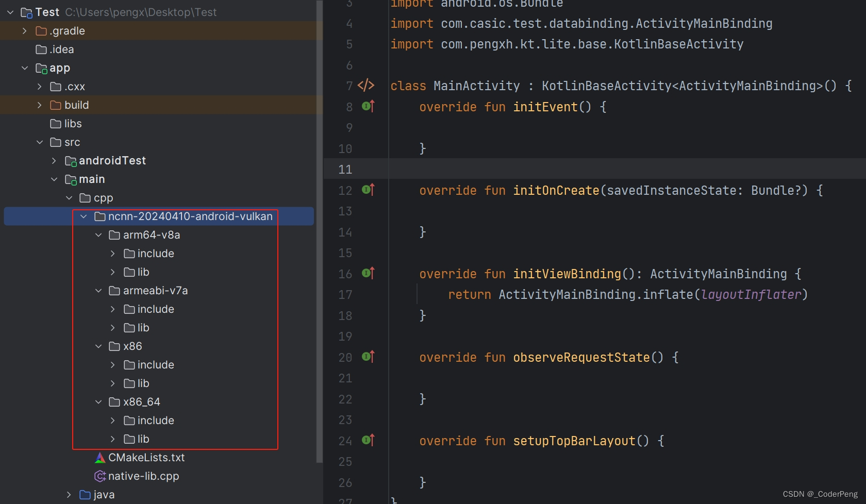Select the src folder
This screenshot has width=866, height=504.
pyautogui.click(x=72, y=142)
